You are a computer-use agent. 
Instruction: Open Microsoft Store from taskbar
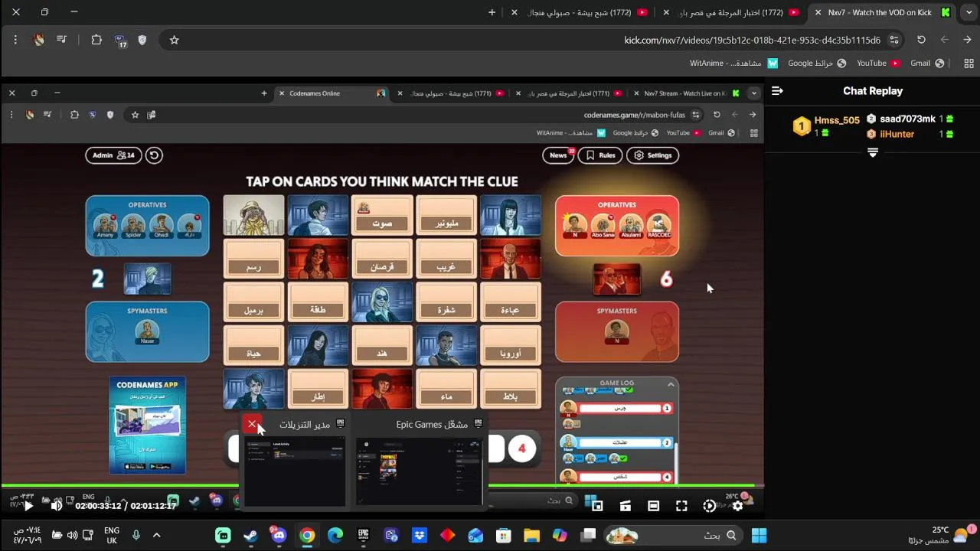503,535
